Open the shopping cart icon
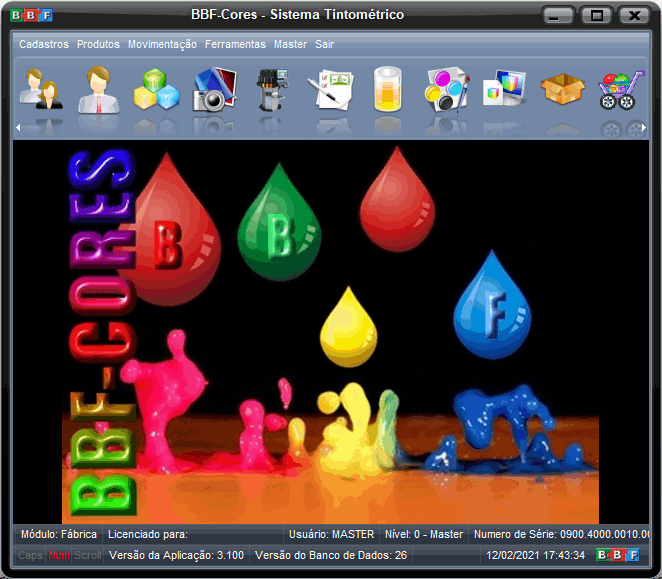 621,90
